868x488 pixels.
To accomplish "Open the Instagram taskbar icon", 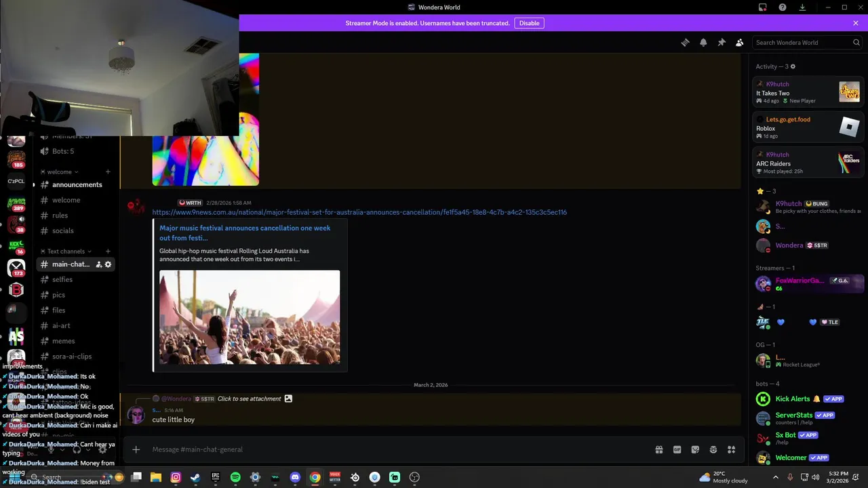I will tap(176, 477).
